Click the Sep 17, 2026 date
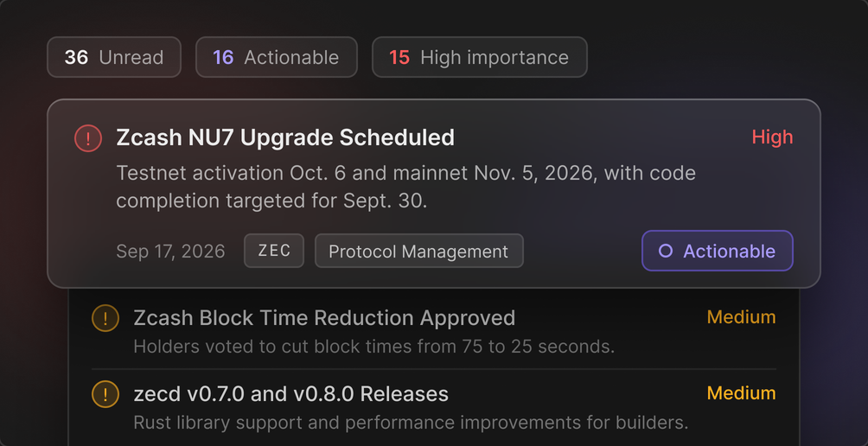 [170, 252]
